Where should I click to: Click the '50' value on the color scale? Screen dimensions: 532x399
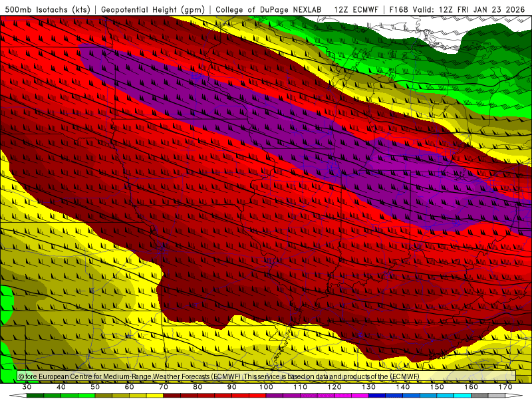tap(95, 387)
